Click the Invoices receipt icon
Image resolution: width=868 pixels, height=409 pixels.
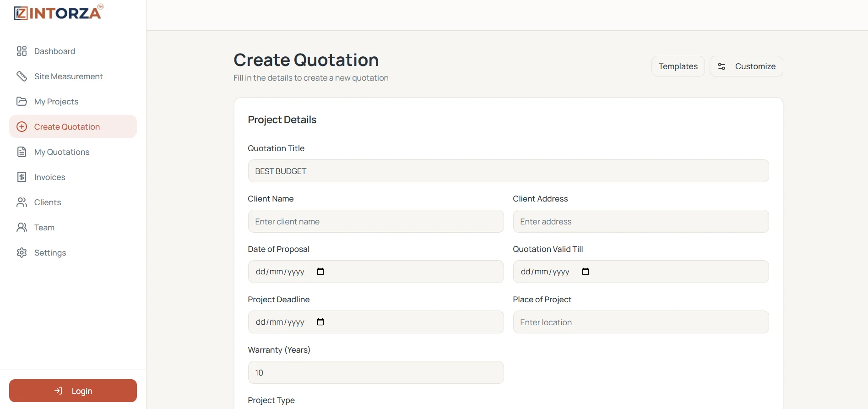[x=22, y=177]
